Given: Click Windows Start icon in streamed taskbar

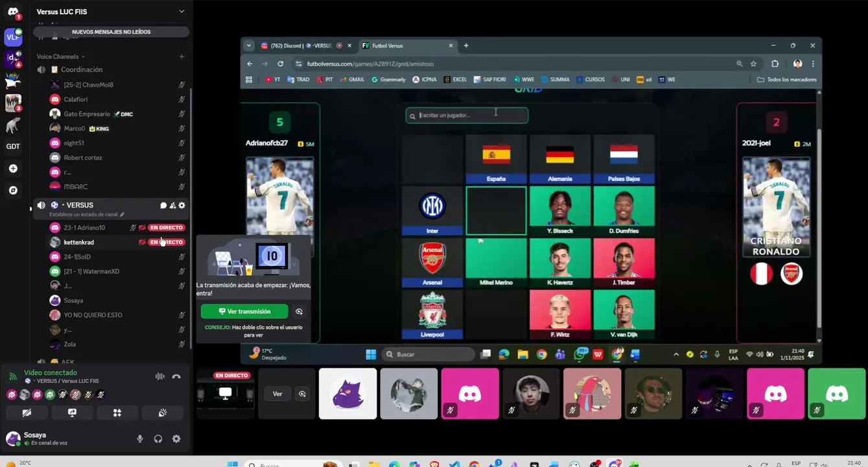Looking at the screenshot, I should click(371, 354).
